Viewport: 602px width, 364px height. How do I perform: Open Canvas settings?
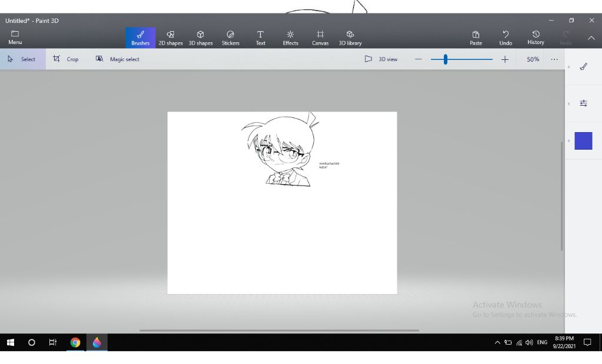click(x=320, y=38)
